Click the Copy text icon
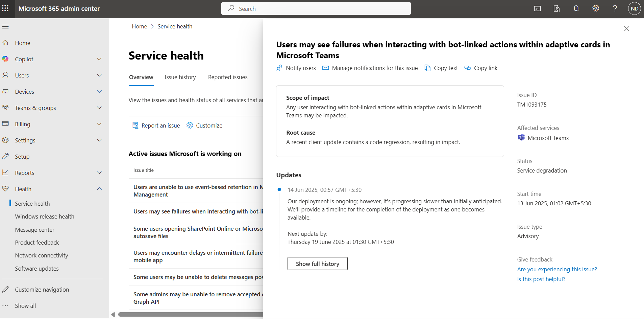Viewport: 644px width, 319px height. click(x=427, y=68)
